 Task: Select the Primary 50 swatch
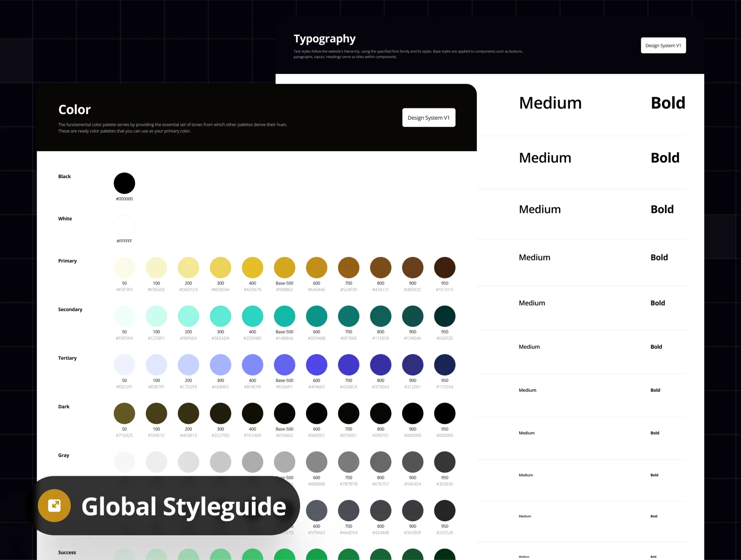(124, 268)
